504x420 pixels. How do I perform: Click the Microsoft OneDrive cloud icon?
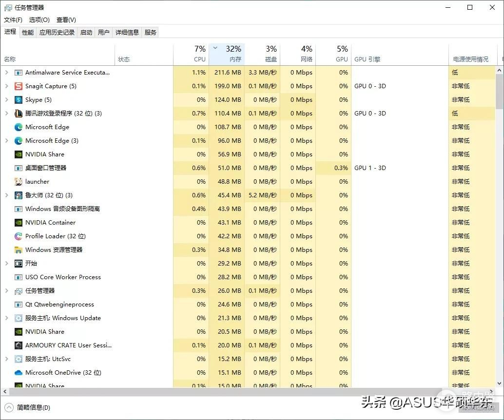click(19, 373)
